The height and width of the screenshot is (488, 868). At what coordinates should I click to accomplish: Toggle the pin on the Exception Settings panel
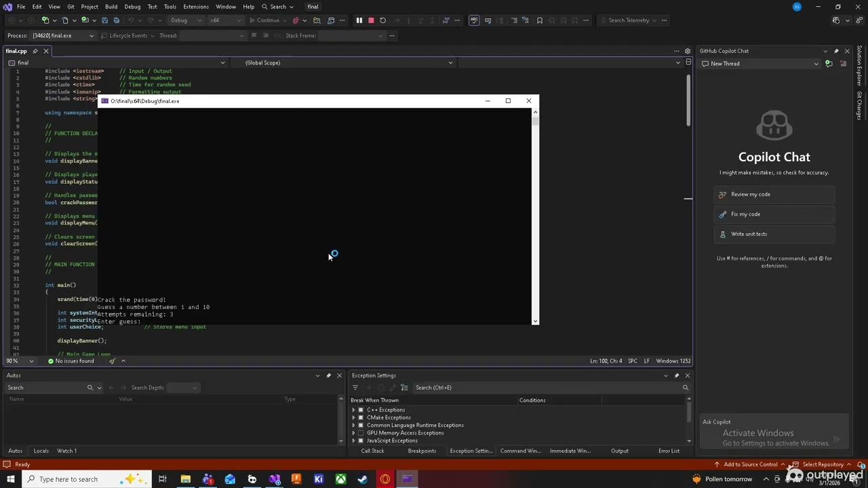[676, 375]
